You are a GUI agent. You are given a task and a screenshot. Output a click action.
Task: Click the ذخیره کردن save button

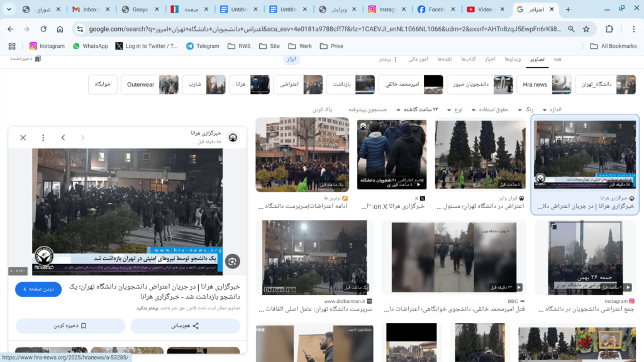pyautogui.click(x=70, y=326)
